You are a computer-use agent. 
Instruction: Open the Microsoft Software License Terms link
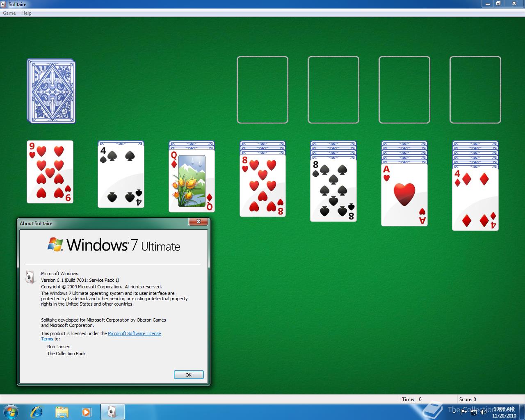(135, 333)
